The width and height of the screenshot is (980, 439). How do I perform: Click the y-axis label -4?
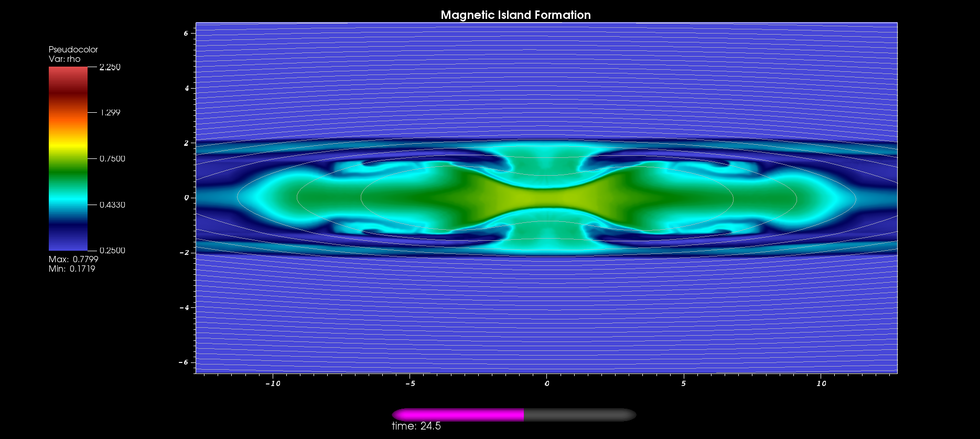pyautogui.click(x=184, y=307)
